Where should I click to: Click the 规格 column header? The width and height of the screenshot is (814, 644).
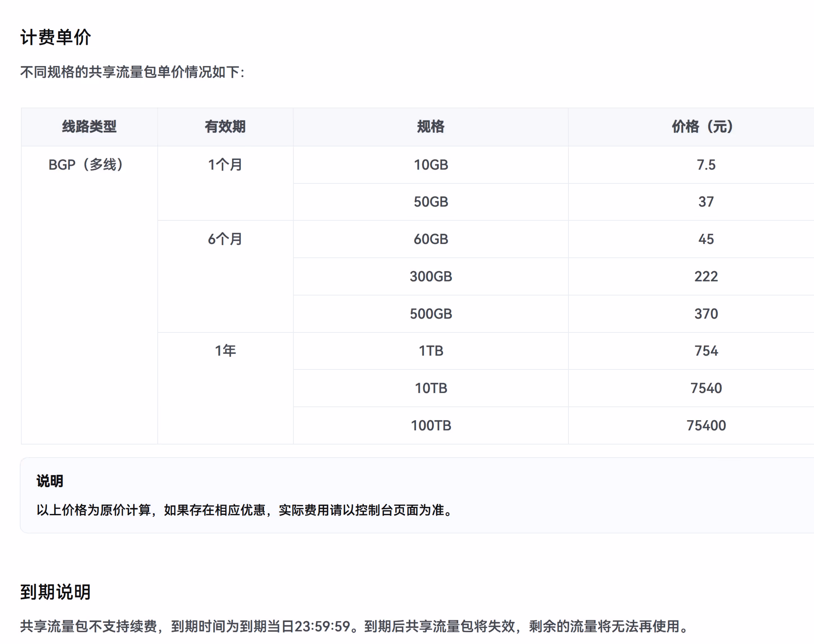coord(431,127)
